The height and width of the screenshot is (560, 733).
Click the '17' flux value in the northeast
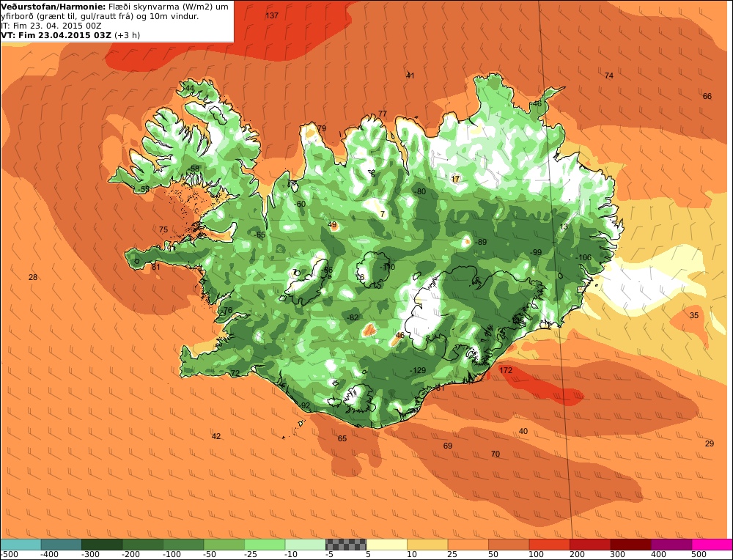pos(456,179)
